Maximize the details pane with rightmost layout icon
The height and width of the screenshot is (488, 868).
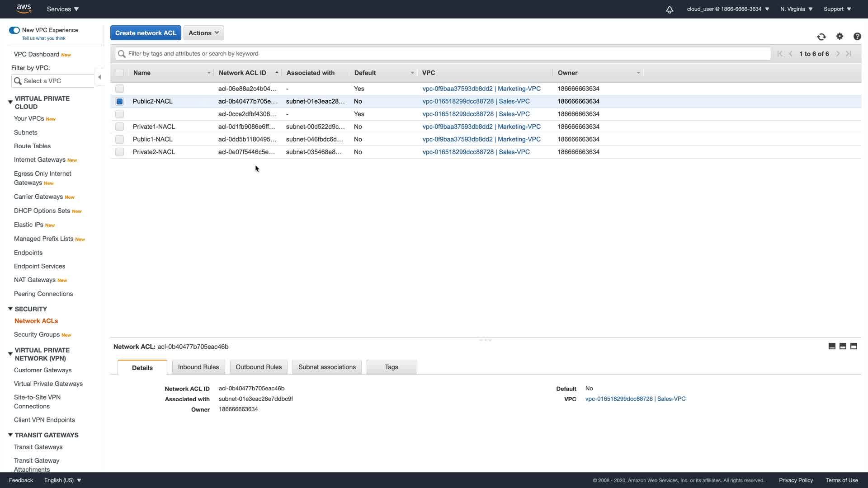click(854, 346)
